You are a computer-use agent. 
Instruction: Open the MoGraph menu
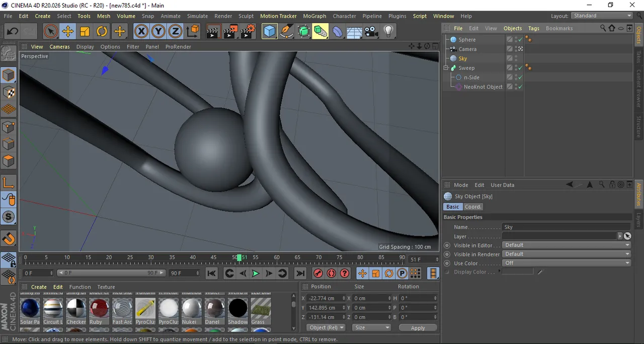(x=314, y=16)
